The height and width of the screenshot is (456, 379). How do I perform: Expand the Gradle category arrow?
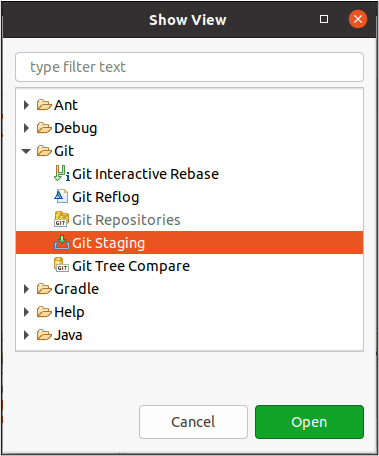click(26, 289)
